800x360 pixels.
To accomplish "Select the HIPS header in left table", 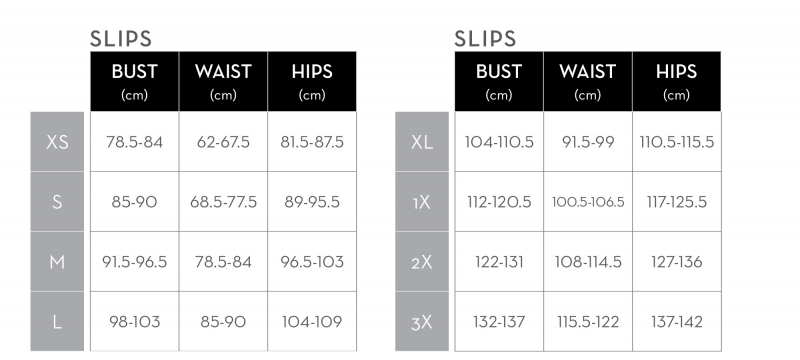I will tap(312, 81).
